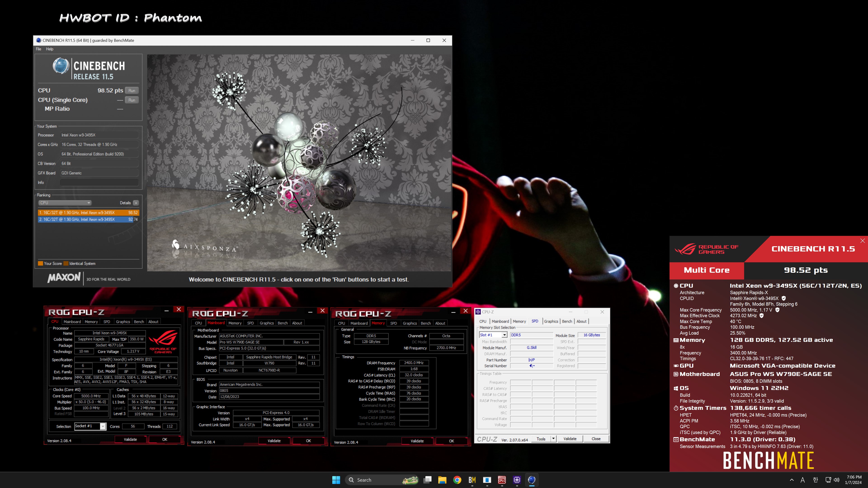Click the BIOS Date value 12/08/2023
The width and height of the screenshot is (868, 488).
click(269, 397)
